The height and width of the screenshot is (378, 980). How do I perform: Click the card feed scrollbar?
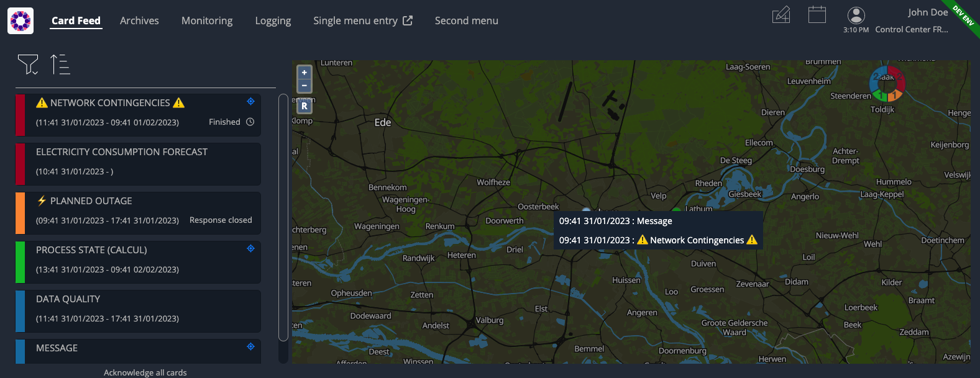tap(283, 217)
